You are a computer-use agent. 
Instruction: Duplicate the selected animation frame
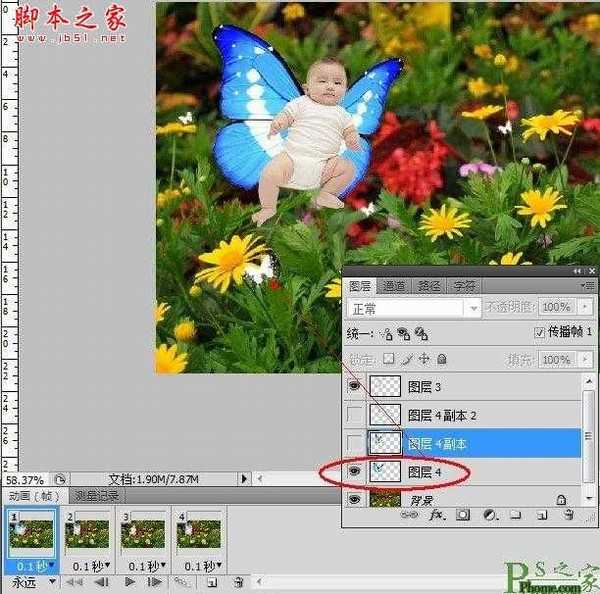(211, 581)
